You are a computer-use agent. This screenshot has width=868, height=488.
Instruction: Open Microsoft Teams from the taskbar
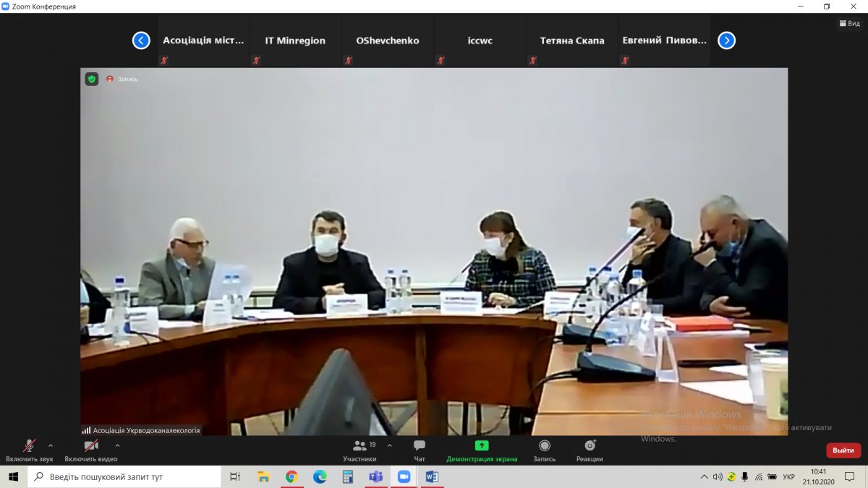[x=375, y=476]
